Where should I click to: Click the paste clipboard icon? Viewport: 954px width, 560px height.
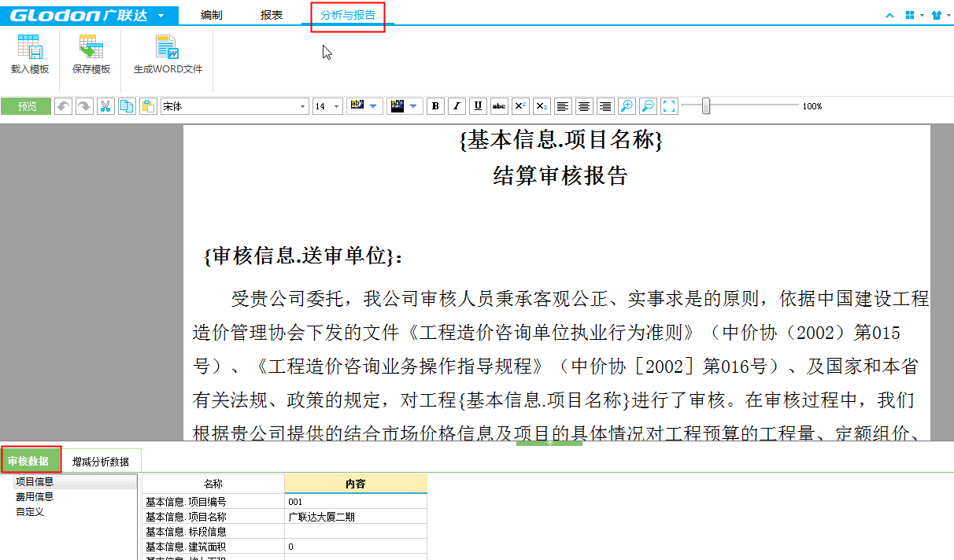[x=148, y=106]
